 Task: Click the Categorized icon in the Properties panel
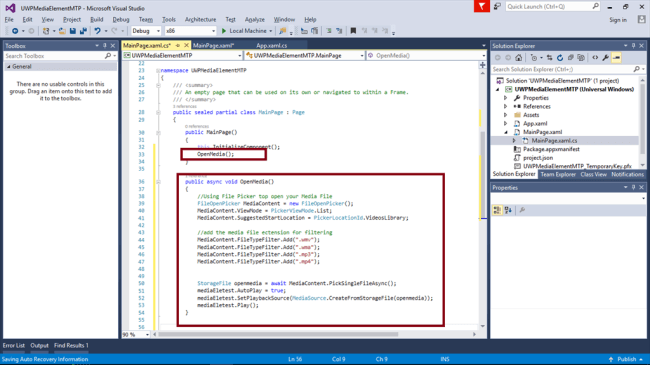(497, 210)
